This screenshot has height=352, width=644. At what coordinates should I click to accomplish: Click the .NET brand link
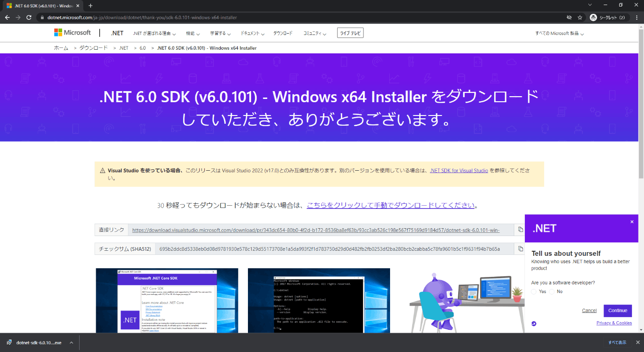(x=117, y=33)
